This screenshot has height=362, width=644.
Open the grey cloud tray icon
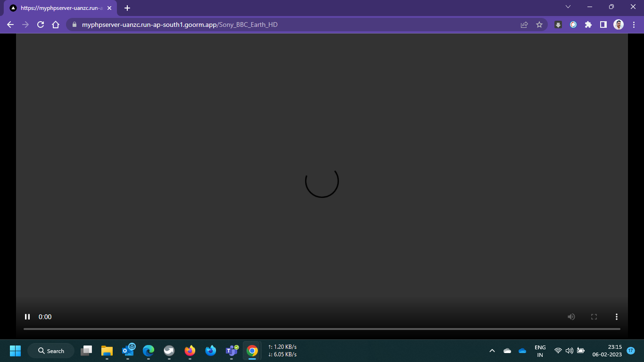point(507,351)
